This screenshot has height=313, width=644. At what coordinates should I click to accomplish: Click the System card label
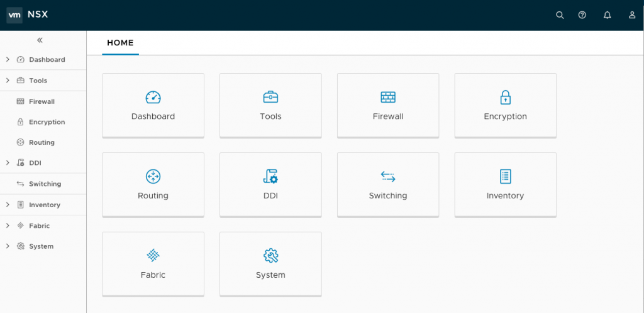270,275
